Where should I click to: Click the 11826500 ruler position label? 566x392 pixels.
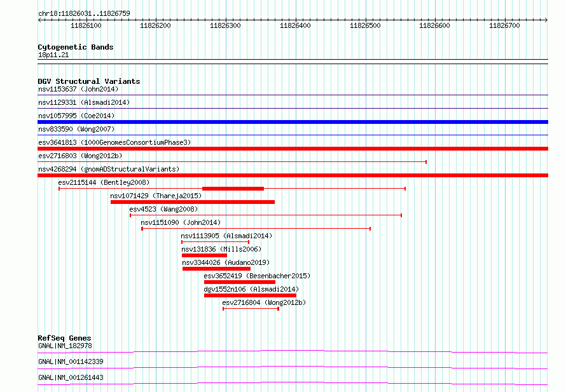point(365,25)
